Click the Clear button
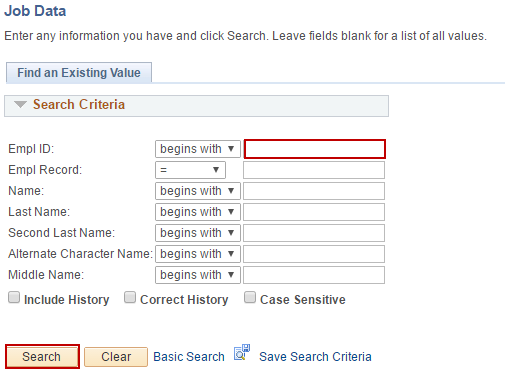Image resolution: width=505 pixels, height=377 pixels. (116, 357)
